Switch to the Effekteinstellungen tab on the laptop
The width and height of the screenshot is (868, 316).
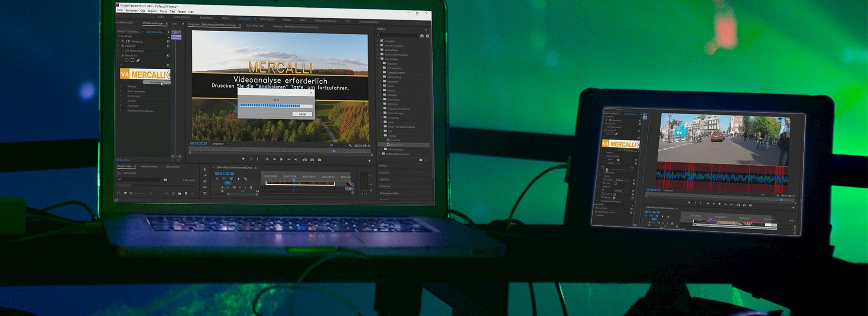point(154,23)
